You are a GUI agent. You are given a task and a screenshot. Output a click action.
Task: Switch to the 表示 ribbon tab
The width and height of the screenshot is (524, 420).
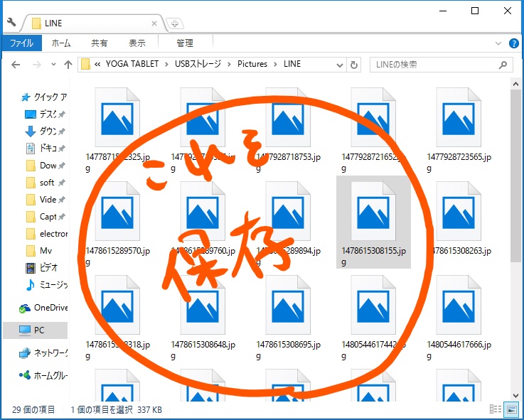coord(137,43)
